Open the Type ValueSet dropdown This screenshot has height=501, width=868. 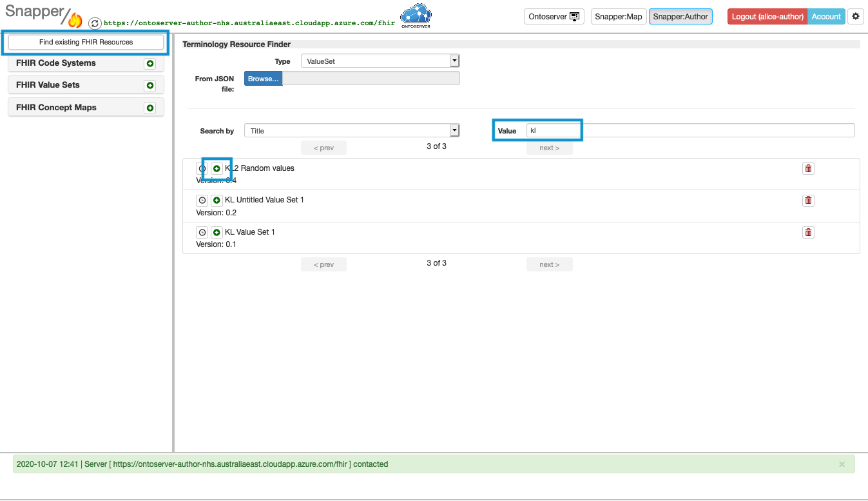click(x=380, y=61)
